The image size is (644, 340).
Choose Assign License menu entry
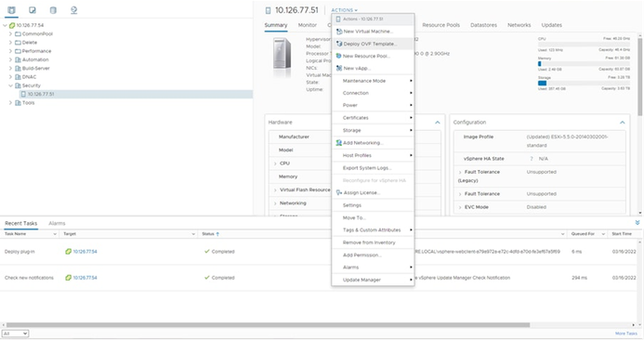[373, 193]
